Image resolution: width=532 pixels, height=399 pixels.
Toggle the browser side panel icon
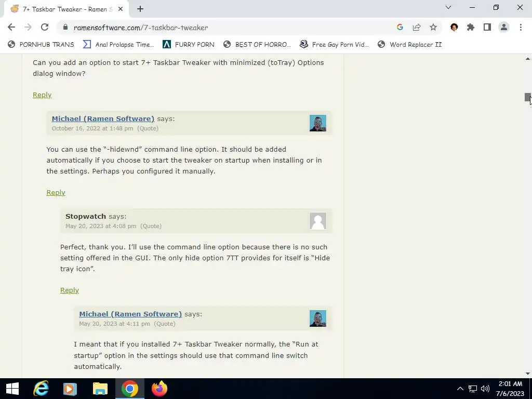point(487,27)
